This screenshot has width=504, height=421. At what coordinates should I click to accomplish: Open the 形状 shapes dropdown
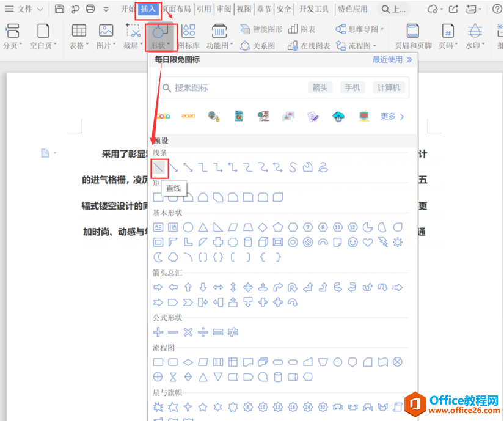click(161, 37)
